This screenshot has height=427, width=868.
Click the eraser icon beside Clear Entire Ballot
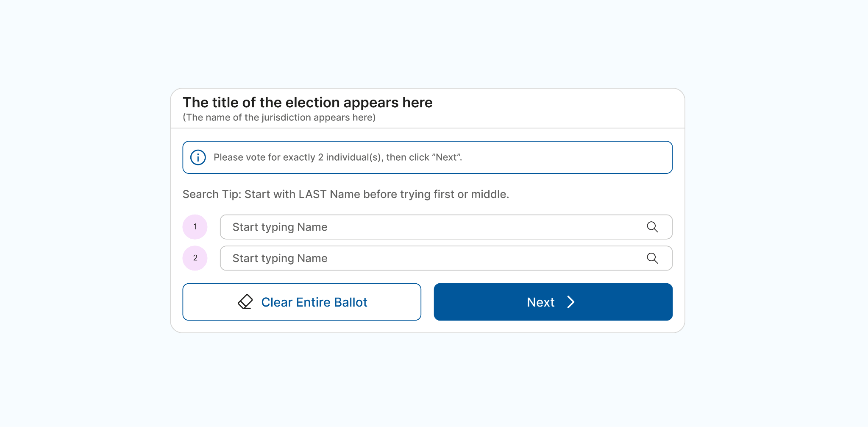(245, 302)
